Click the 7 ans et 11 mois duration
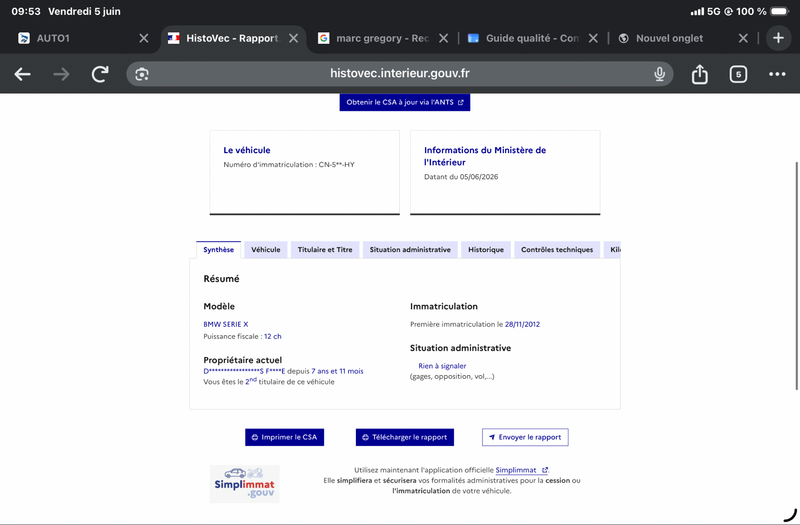The image size is (800, 525). tap(337, 371)
